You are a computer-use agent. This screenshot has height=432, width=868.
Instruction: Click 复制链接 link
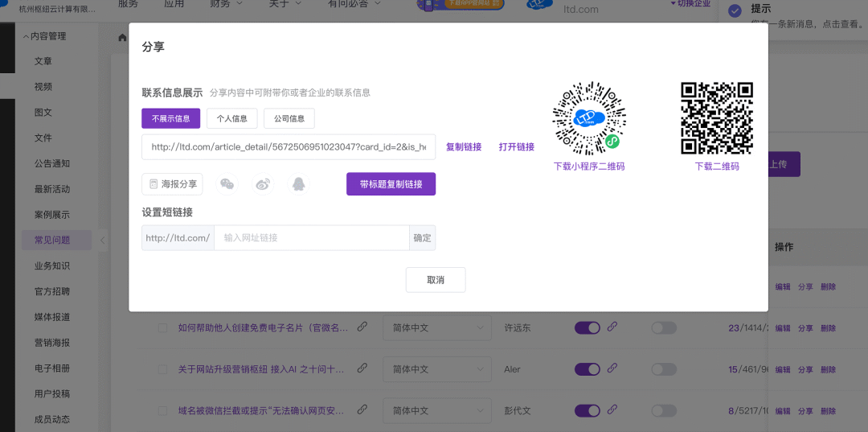464,146
